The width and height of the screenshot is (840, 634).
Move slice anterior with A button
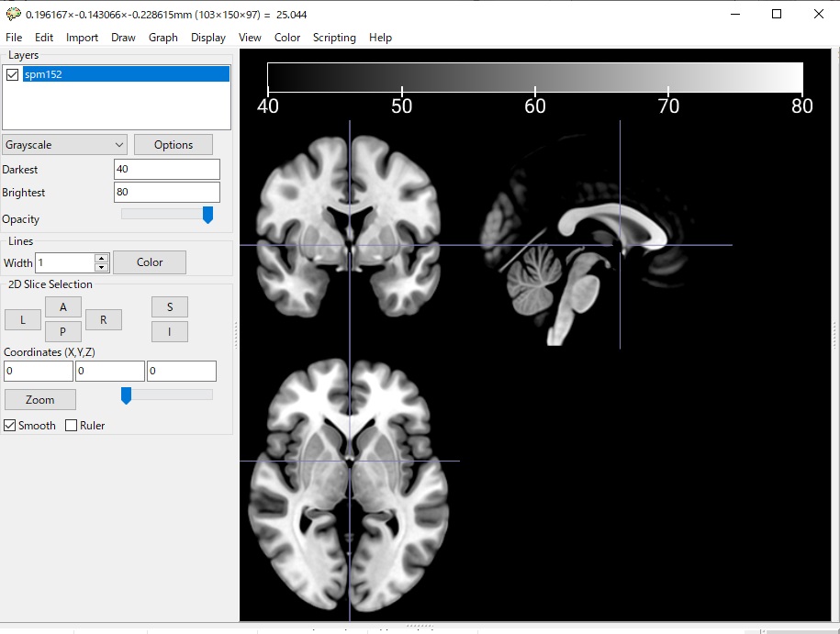[x=63, y=307]
